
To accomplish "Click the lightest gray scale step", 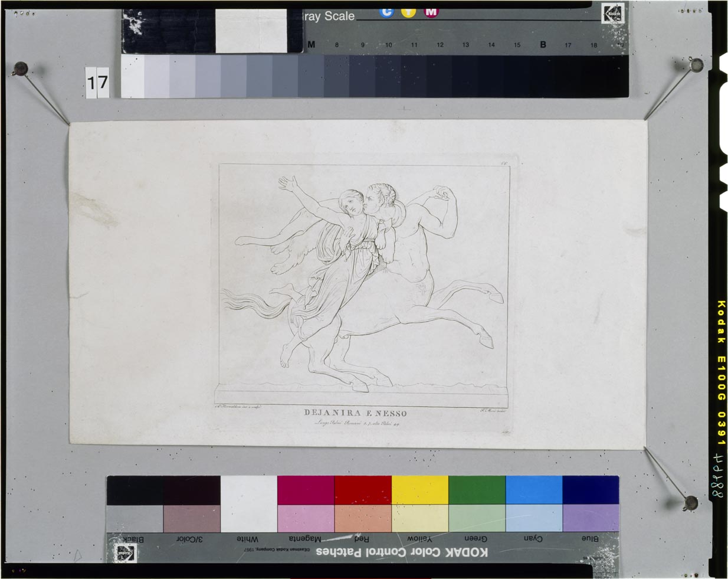I will coord(133,77).
